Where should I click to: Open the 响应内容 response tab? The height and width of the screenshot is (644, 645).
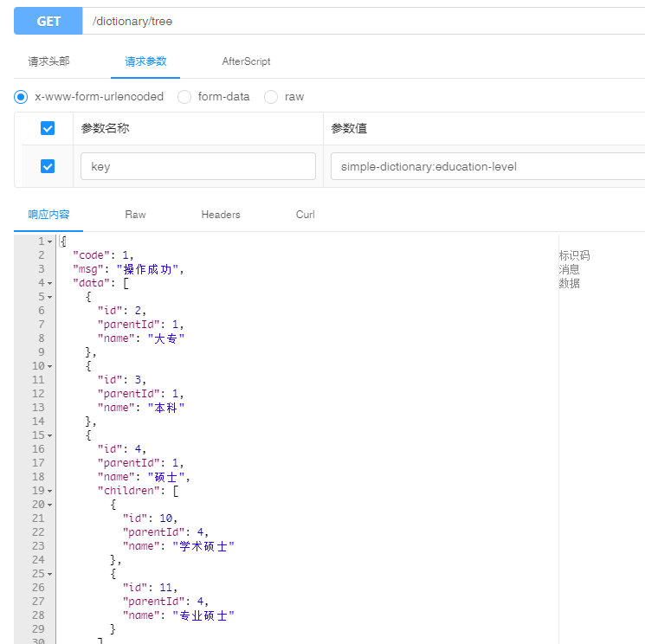(48, 215)
